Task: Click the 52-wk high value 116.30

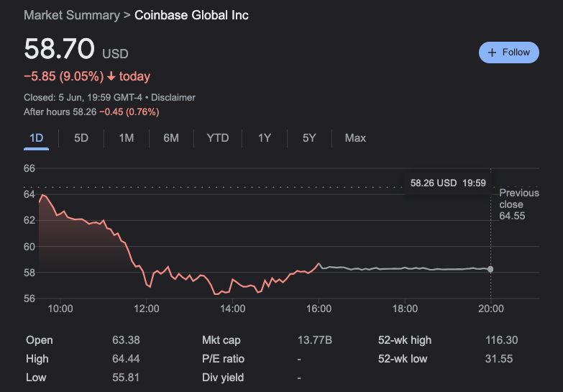Action: point(502,340)
